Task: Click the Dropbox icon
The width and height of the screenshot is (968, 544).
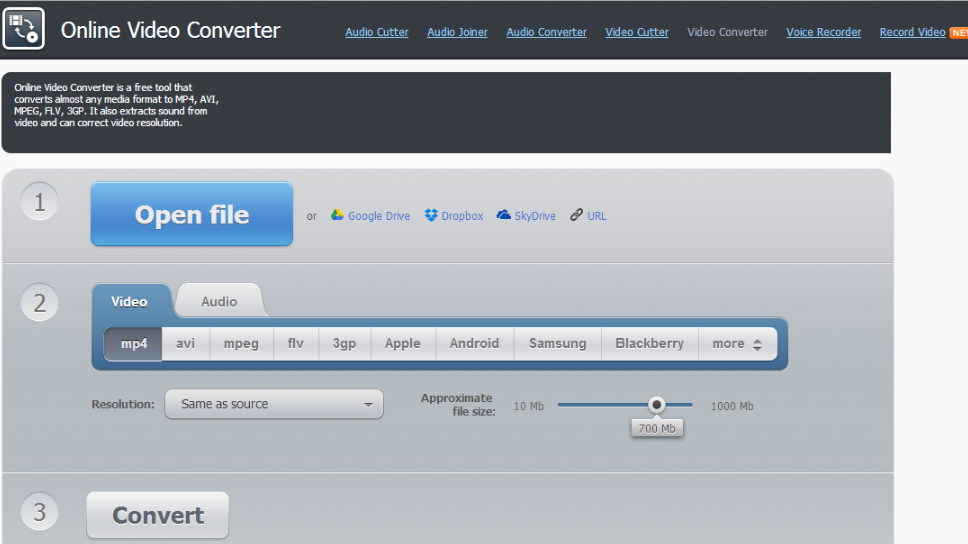Action: tap(431, 215)
